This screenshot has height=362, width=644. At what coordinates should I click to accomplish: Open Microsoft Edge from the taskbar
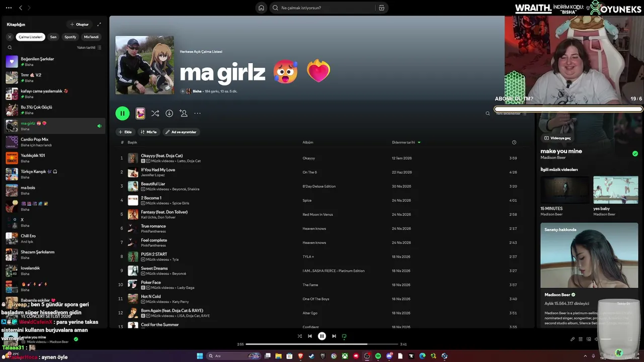422,356
